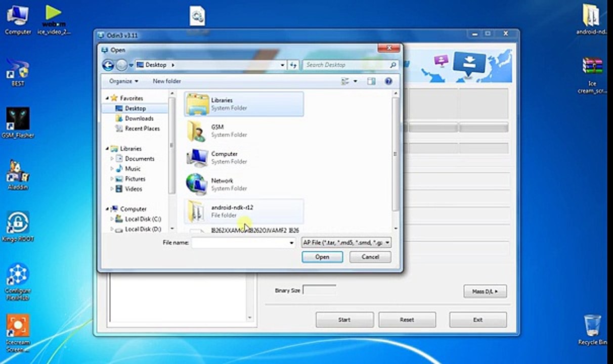This screenshot has width=613, height=364.
Task: Expand the Documents library node
Action: pos(112,159)
